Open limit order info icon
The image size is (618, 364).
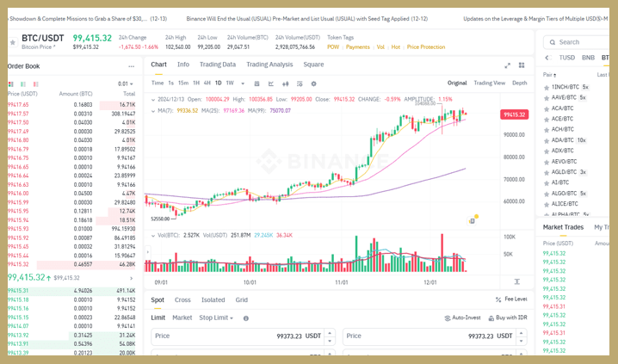point(246,318)
